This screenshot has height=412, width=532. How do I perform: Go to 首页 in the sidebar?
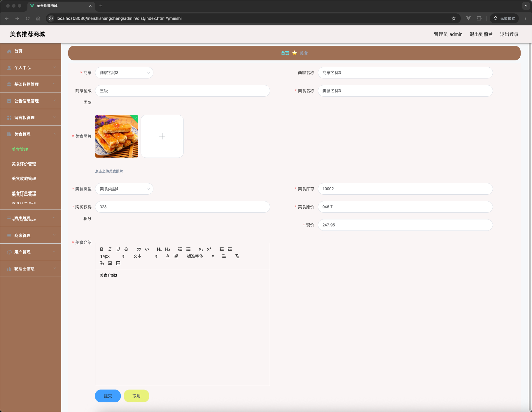(31, 51)
